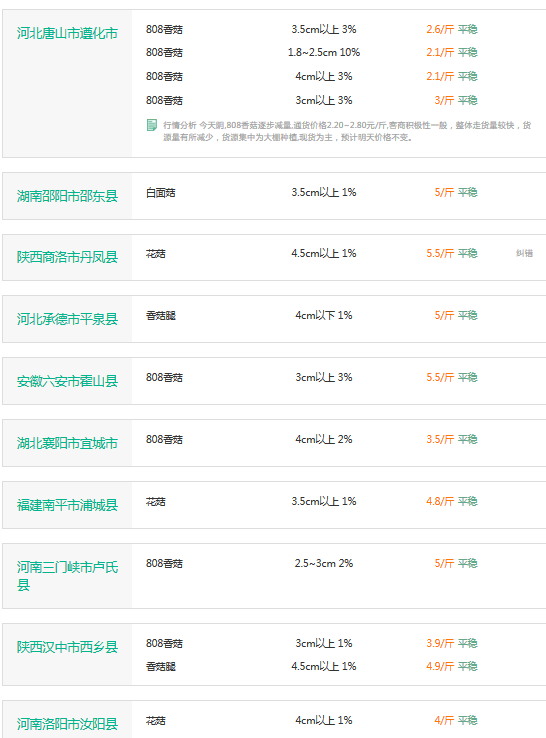This screenshot has width=546, height=738.
Task: Open 陕西汉中市西乡县 region link
Action: point(67,647)
